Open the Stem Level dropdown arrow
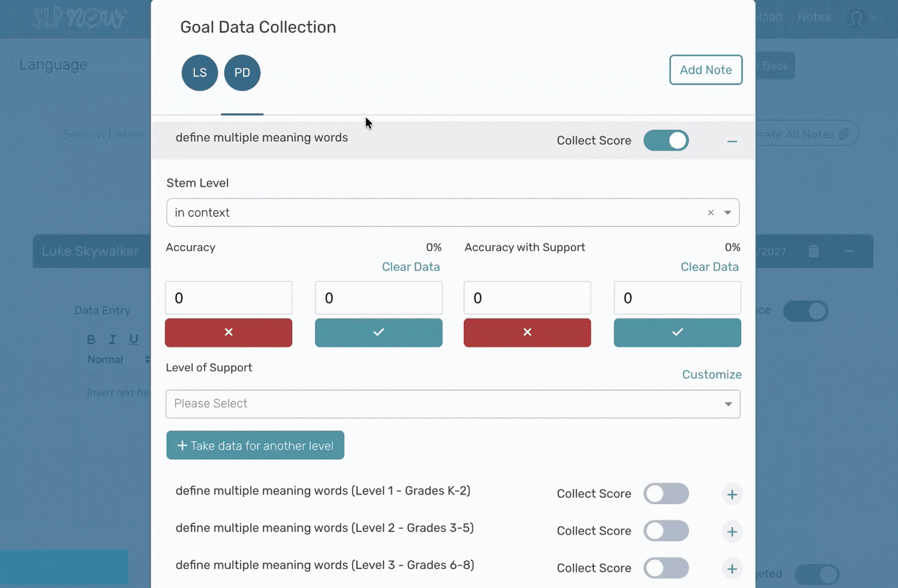This screenshot has width=898, height=588. click(728, 213)
